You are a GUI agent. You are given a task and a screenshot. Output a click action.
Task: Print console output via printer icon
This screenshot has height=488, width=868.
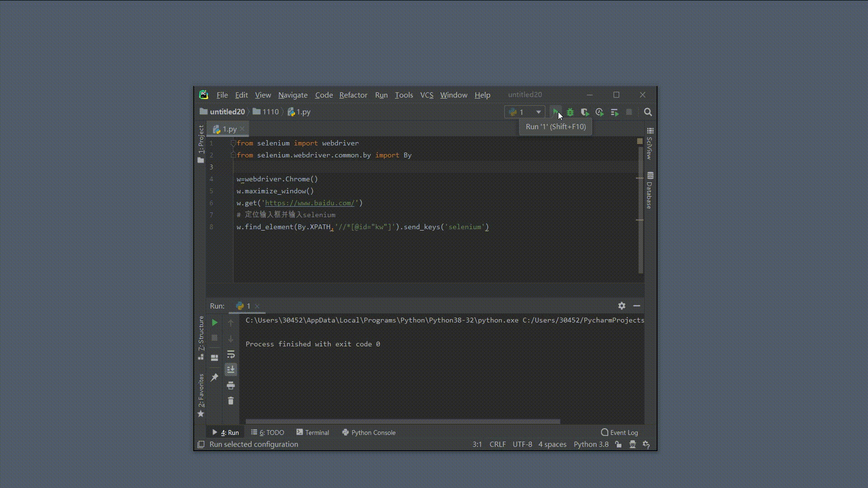click(x=231, y=385)
